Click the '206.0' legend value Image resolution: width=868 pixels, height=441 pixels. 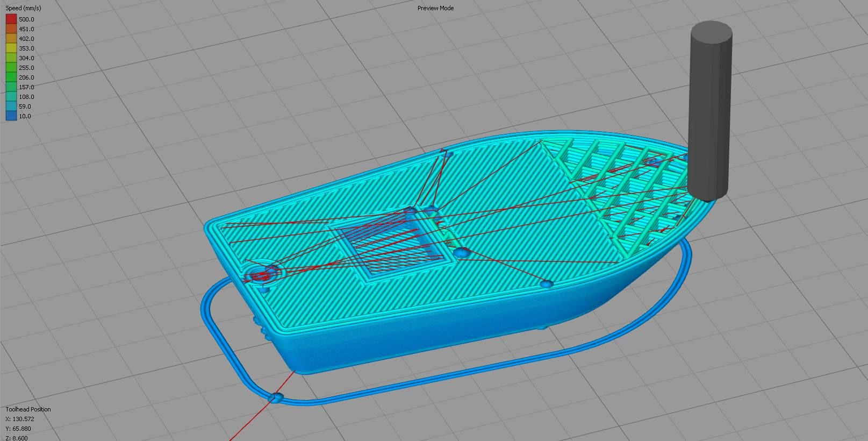[x=26, y=77]
